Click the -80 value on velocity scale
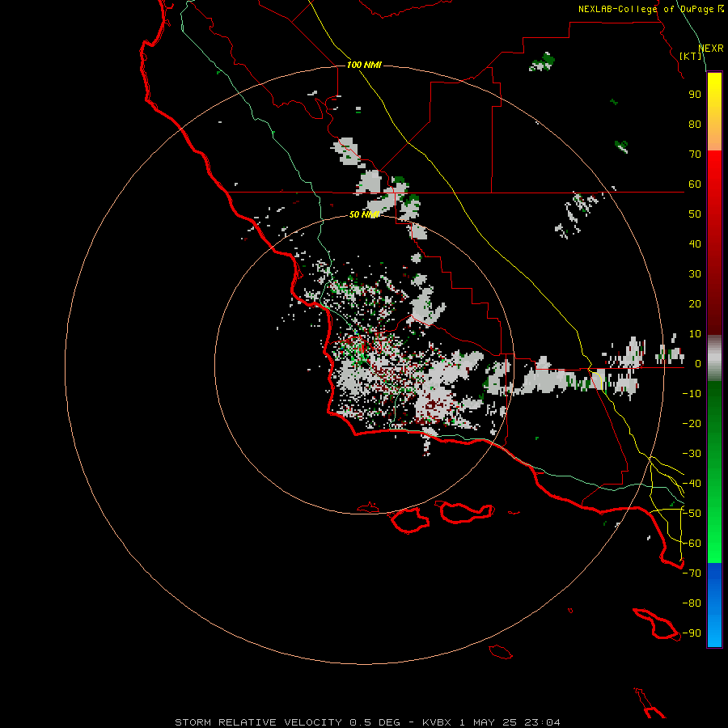The height and width of the screenshot is (728, 728). pyautogui.click(x=692, y=603)
